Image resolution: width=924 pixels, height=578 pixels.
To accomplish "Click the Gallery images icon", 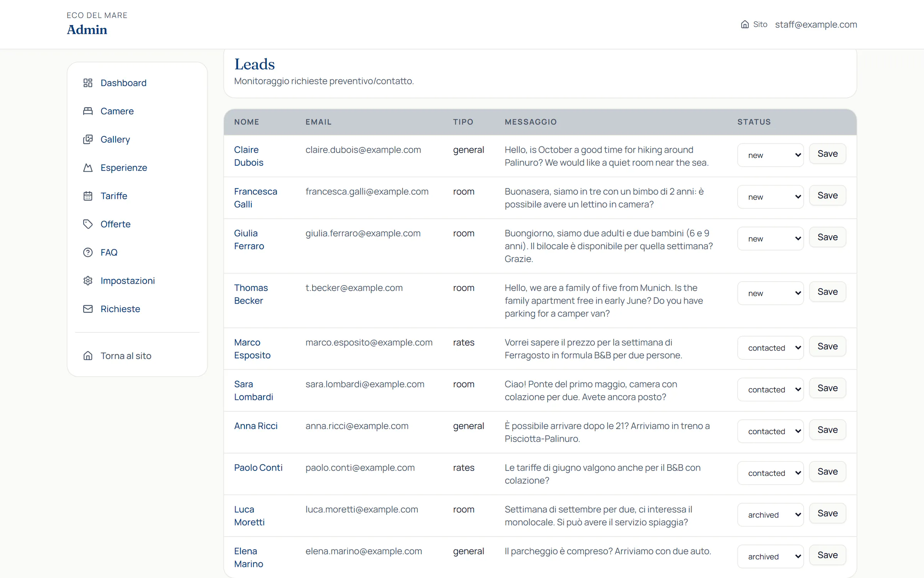I will (x=88, y=139).
